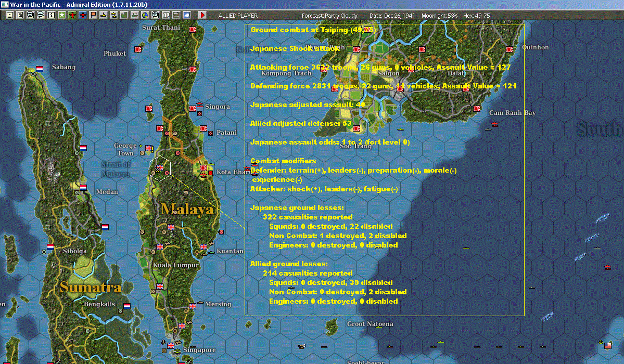
Task: Click the information 'i' toolbar icon
Action: pos(52,15)
